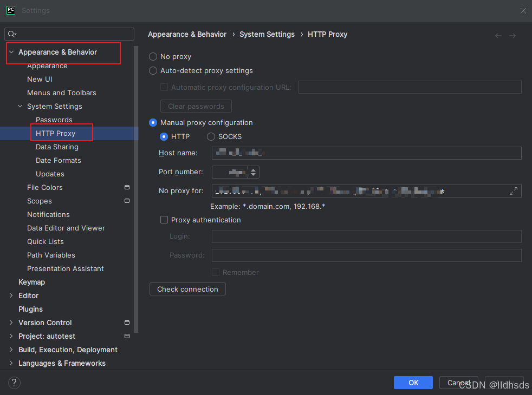The height and width of the screenshot is (395, 532).
Task: Decrease port number with stepper down arrow
Action: point(253,174)
